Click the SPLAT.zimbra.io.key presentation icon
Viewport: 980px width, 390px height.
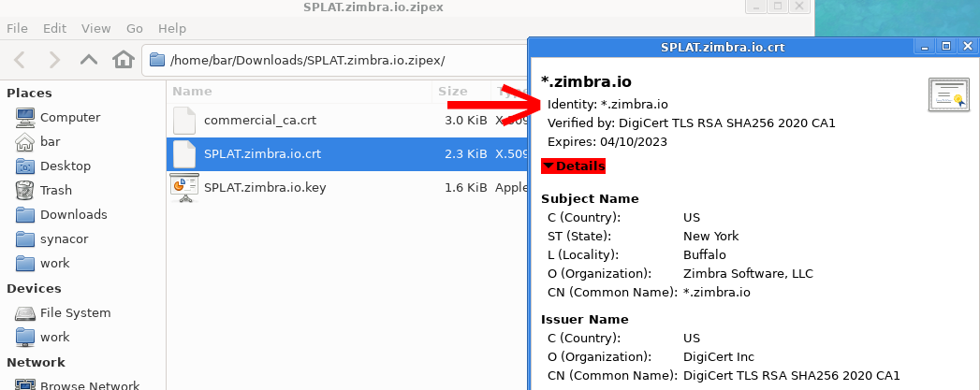[x=184, y=187]
